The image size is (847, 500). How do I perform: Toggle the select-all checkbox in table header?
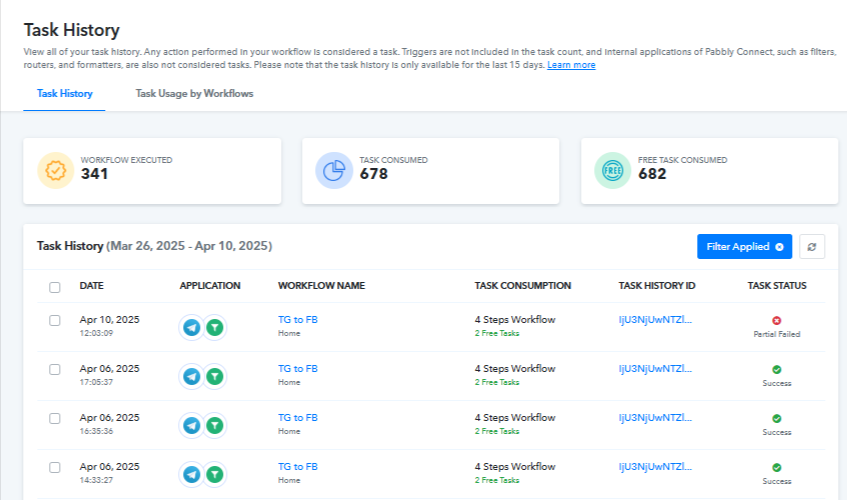(x=55, y=287)
